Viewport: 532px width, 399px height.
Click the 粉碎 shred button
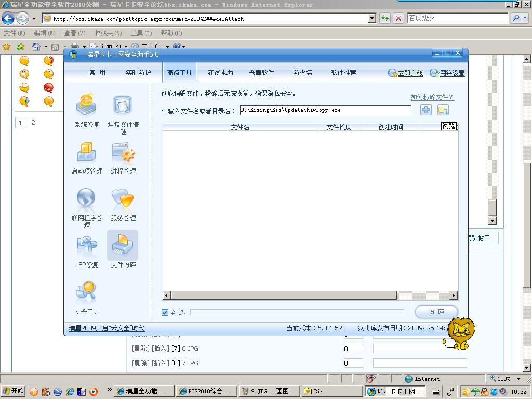click(436, 312)
